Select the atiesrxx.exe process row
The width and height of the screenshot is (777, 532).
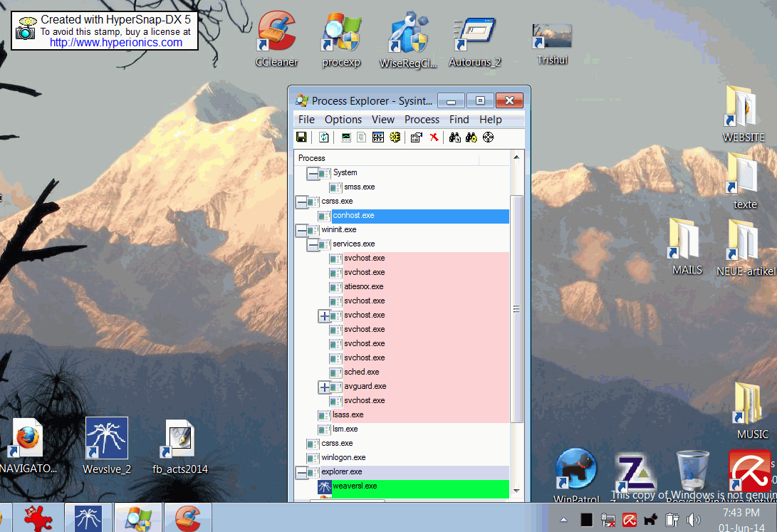pos(402,286)
